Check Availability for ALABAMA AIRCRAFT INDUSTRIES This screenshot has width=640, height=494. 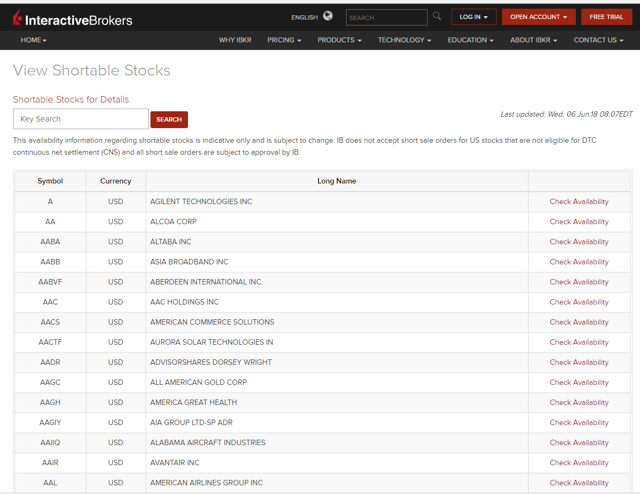coord(579,443)
